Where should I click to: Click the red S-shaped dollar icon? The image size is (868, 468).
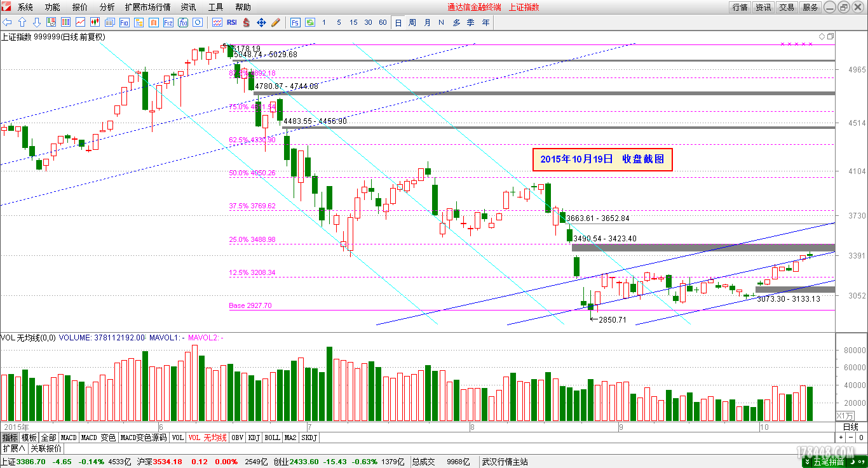pos(246,22)
